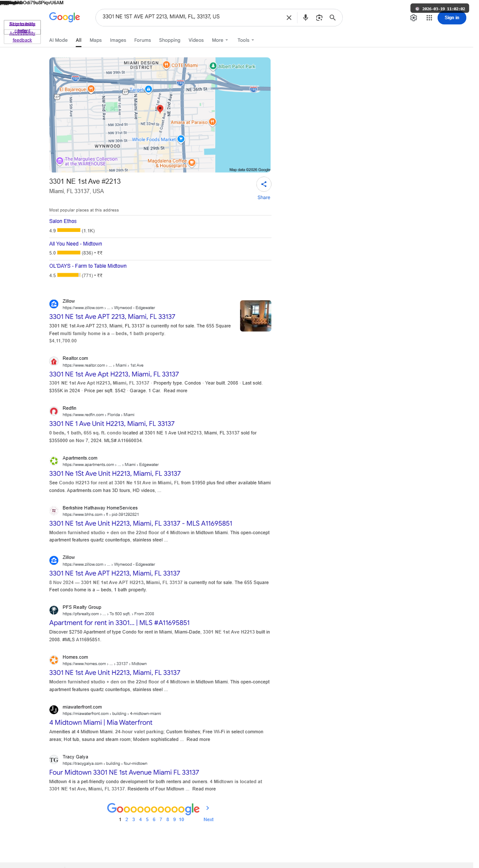
Task: Open Salon Ethos place link
Action: tap(63, 221)
